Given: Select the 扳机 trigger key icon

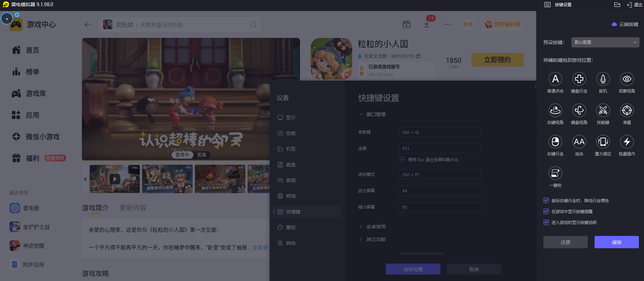Looking at the screenshot, I should 603,79.
